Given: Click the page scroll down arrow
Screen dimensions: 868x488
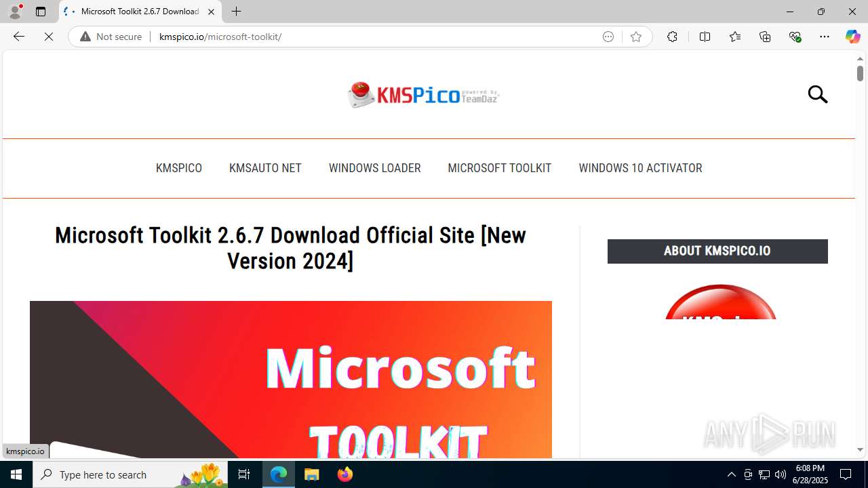Looking at the screenshot, I should click(x=860, y=449).
